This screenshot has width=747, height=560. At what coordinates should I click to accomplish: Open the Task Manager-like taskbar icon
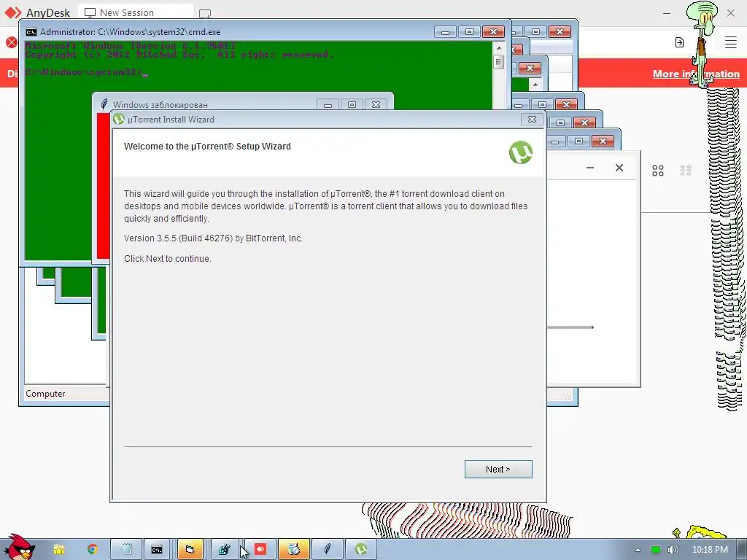[x=224, y=550]
